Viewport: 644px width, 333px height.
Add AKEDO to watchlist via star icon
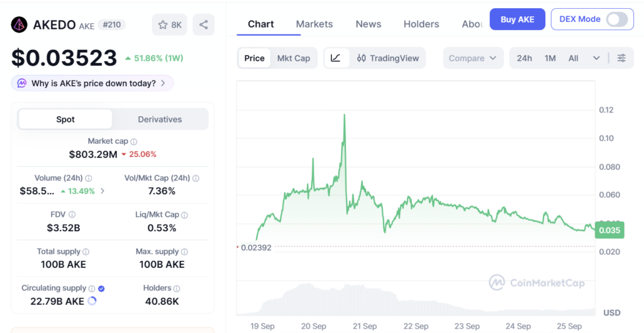click(x=163, y=25)
